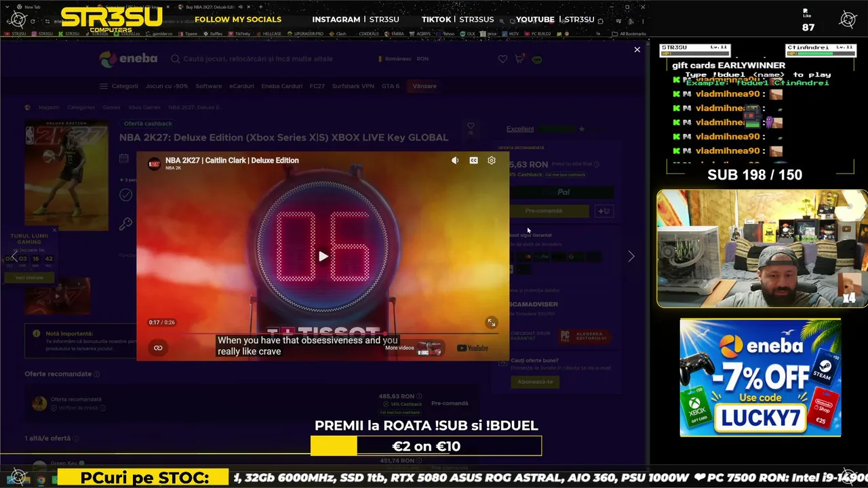Focus the Eneba search field
868x488 pixels.
point(268,59)
